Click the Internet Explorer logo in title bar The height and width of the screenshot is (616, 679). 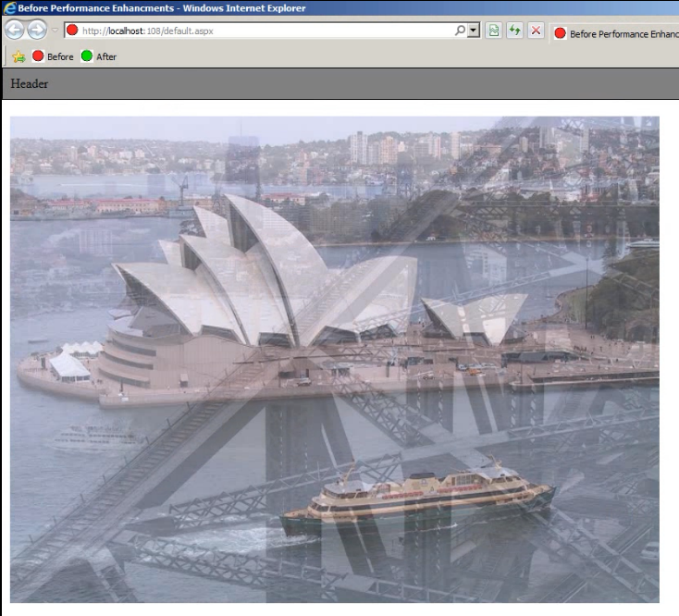[8, 8]
